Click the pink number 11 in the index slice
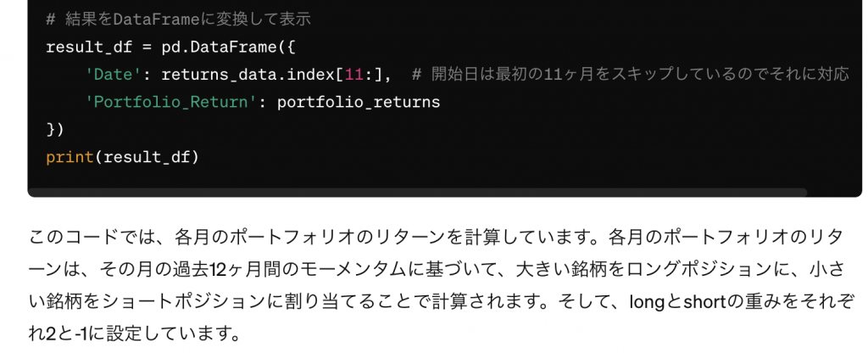This screenshot has height=359, width=868. tap(354, 75)
